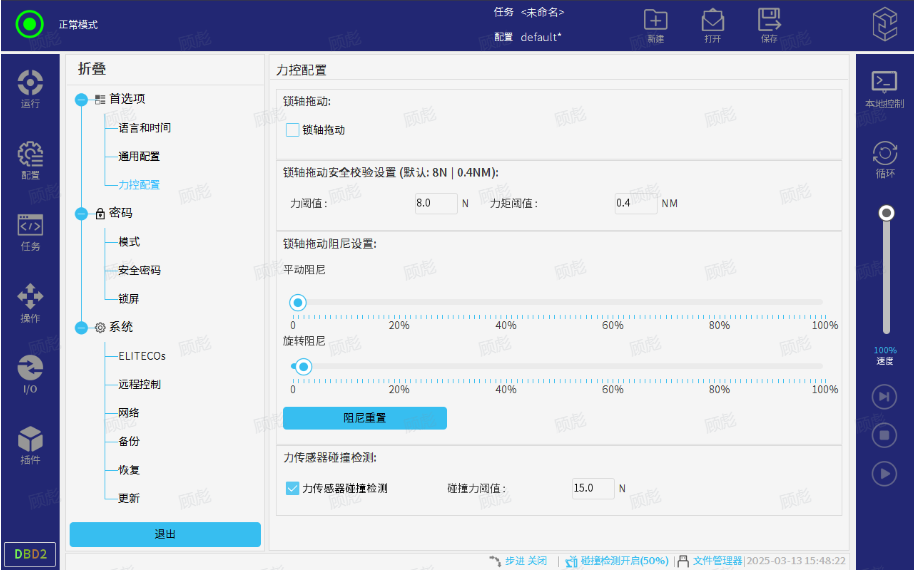
Task: Click the 力阈值 input field
Action: pos(435,203)
